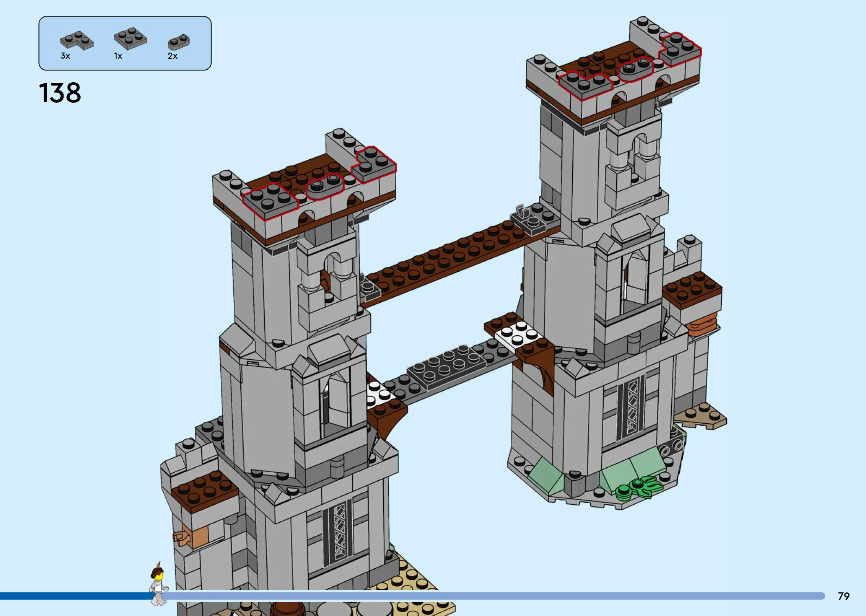Click the 3x quantity label
Image resolution: width=866 pixels, height=616 pixels.
[65, 56]
